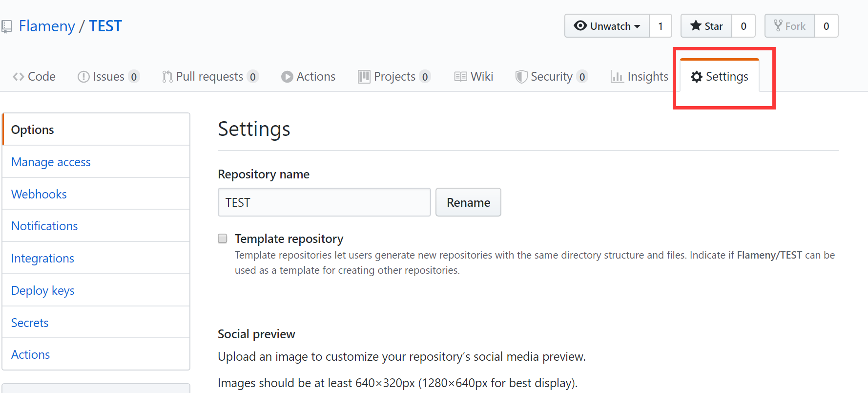Image resolution: width=868 pixels, height=393 pixels.
Task: Click the Projects board icon
Action: [364, 77]
